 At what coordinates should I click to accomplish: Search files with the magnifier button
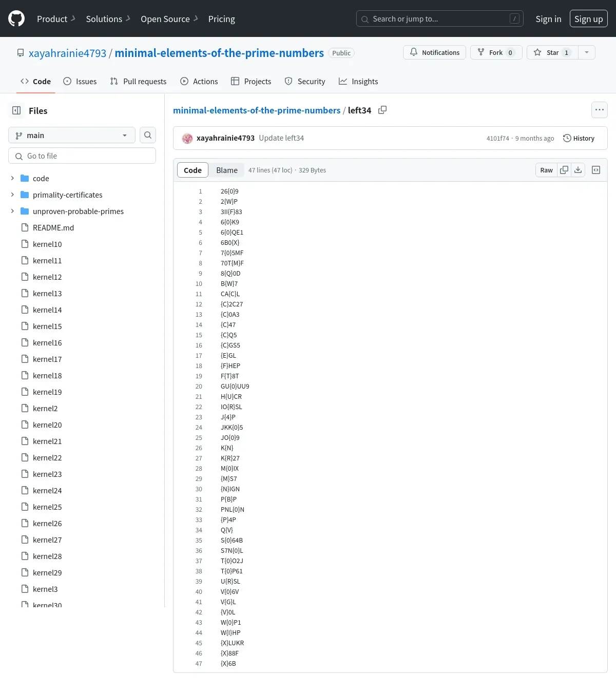148,135
